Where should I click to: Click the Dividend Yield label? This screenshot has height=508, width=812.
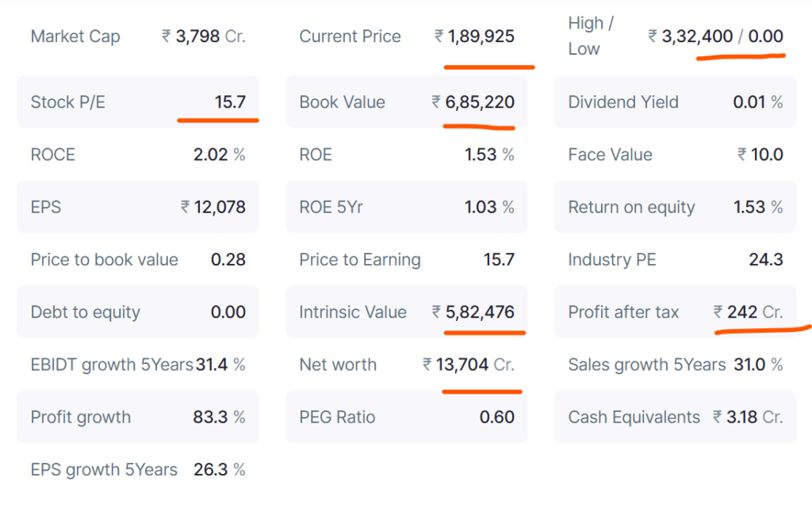click(623, 102)
